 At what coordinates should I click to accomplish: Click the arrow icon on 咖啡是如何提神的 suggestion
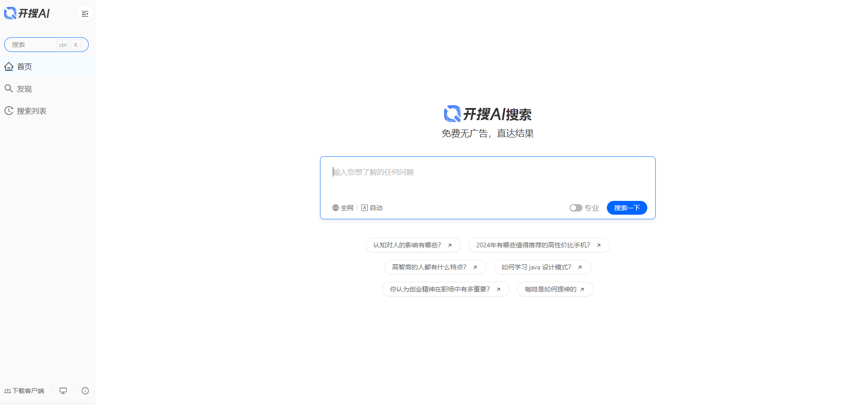[582, 290]
